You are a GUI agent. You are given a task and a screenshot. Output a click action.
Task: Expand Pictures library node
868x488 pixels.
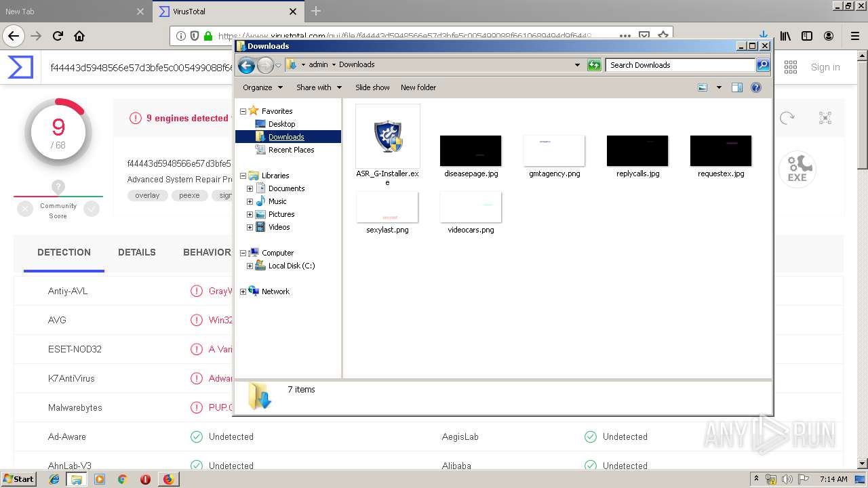click(x=250, y=214)
